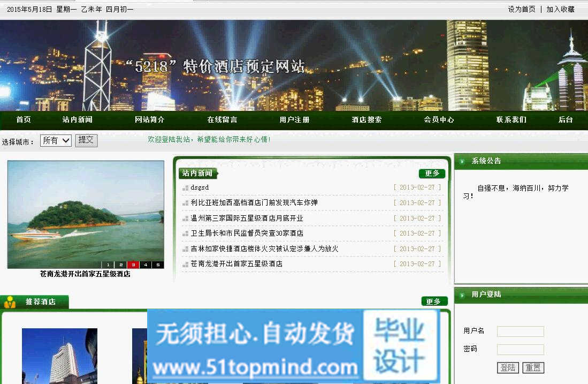Screen dimensions: 588x384
Task: Jump to slide 5 in slideshow
Action: (158, 265)
